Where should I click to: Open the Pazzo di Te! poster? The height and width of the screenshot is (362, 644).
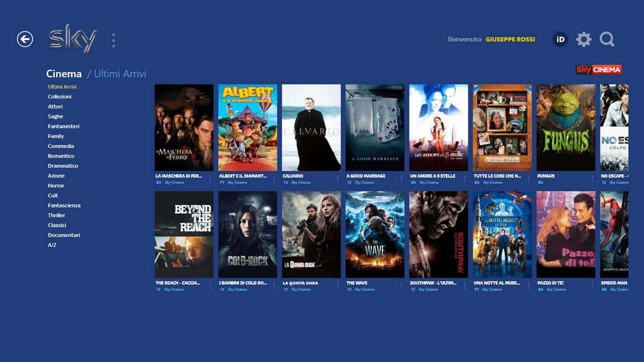tap(566, 235)
